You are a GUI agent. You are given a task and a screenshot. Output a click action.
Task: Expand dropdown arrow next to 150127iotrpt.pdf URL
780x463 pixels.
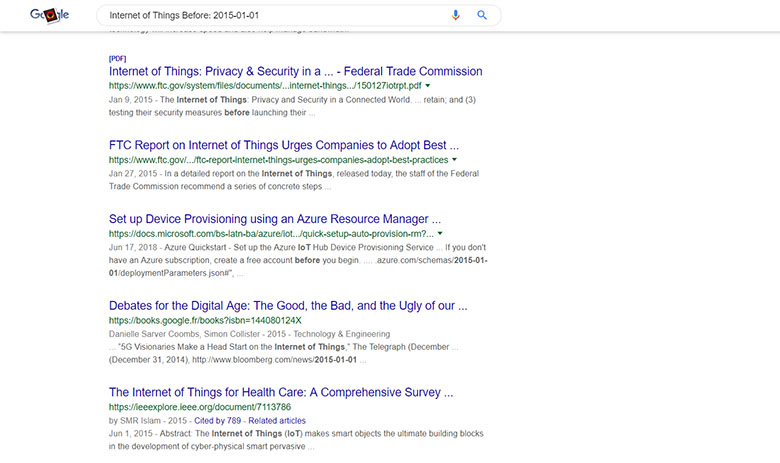pyautogui.click(x=427, y=86)
